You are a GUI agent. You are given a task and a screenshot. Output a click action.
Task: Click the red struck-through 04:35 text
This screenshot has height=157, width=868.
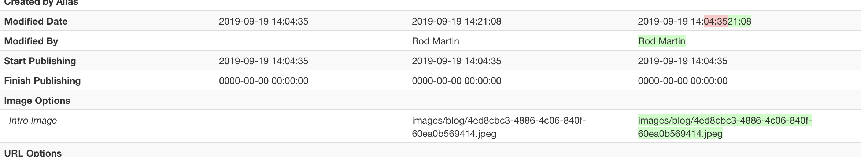pyautogui.click(x=716, y=21)
